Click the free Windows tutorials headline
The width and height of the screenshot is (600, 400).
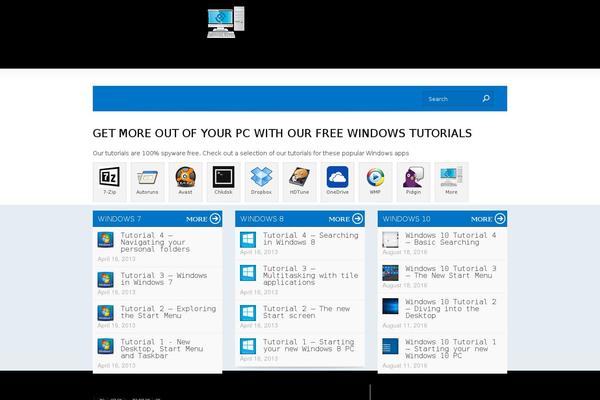pyautogui.click(x=282, y=133)
